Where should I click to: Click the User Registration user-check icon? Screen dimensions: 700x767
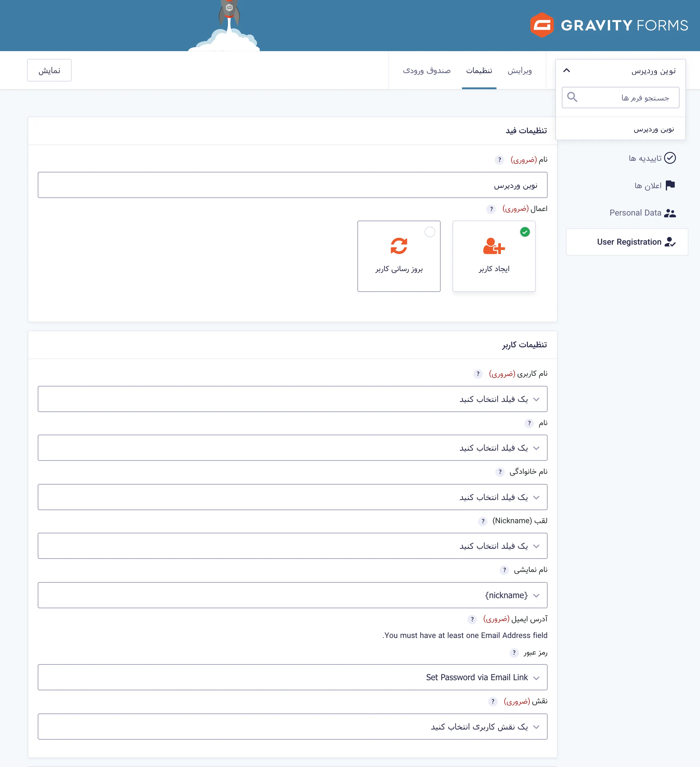click(670, 242)
